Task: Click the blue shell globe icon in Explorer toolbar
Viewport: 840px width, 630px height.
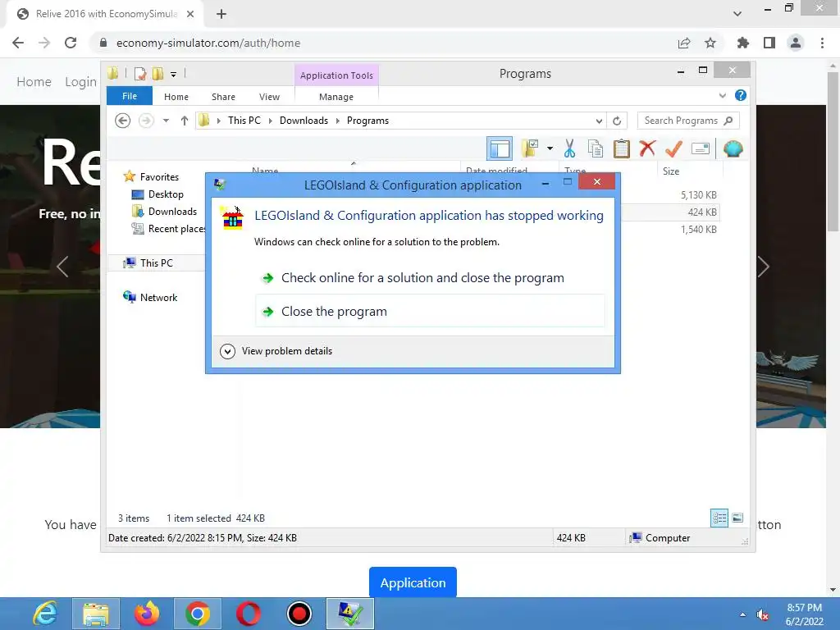Action: point(733,148)
